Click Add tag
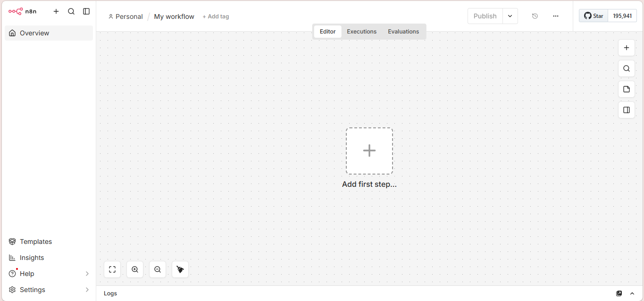The image size is (644, 301). pos(216,17)
